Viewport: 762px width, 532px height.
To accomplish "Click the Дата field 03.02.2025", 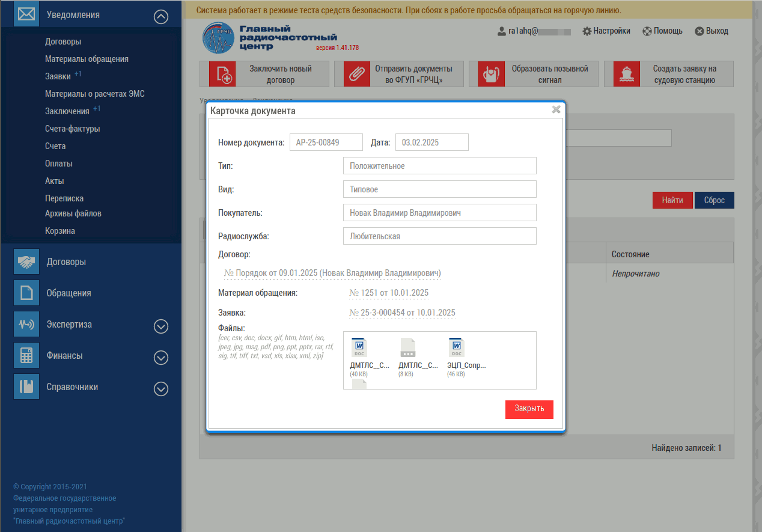I will point(432,142).
